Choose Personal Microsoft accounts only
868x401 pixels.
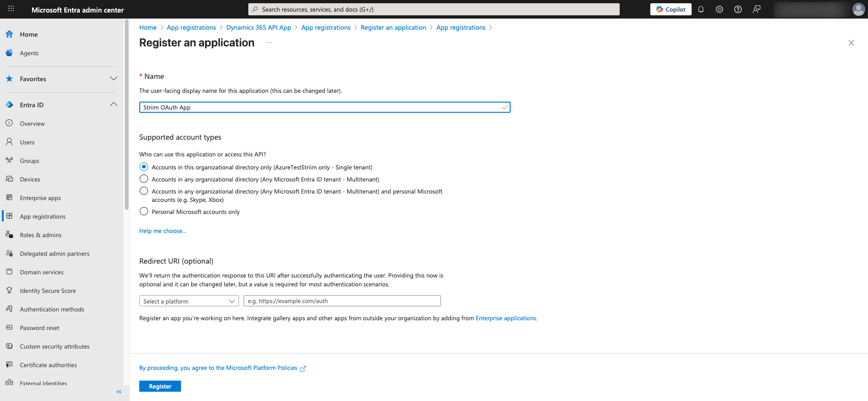point(143,211)
